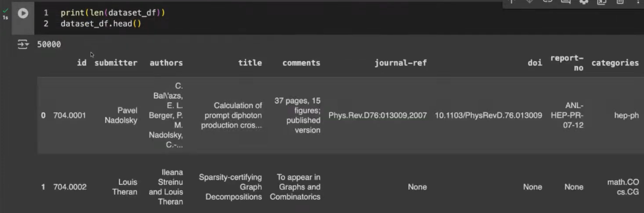Select authors cell starting 'C. Bal\'azs'
Viewport: 644px width, 213px height.
click(165, 115)
